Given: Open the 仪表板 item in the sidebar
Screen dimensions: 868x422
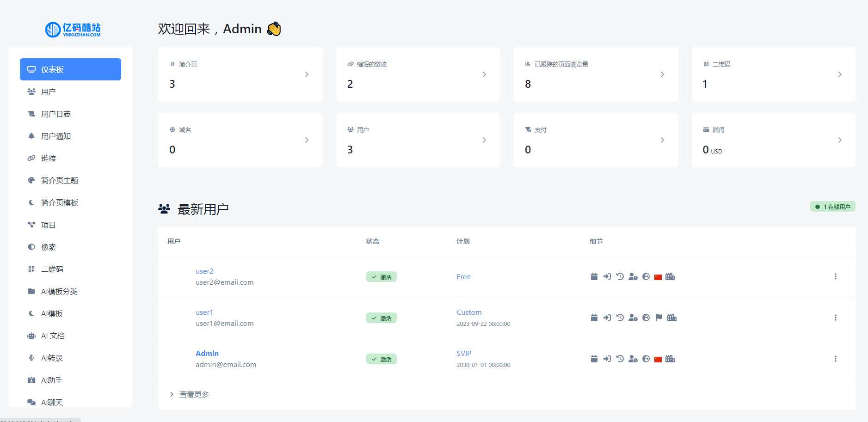Looking at the screenshot, I should [70, 69].
